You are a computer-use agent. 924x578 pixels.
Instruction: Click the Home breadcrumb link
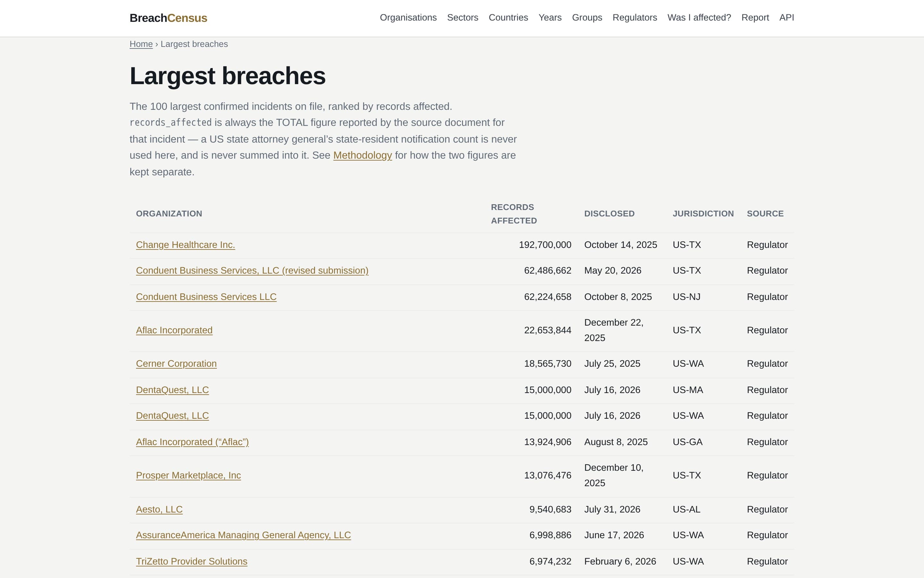(x=141, y=44)
